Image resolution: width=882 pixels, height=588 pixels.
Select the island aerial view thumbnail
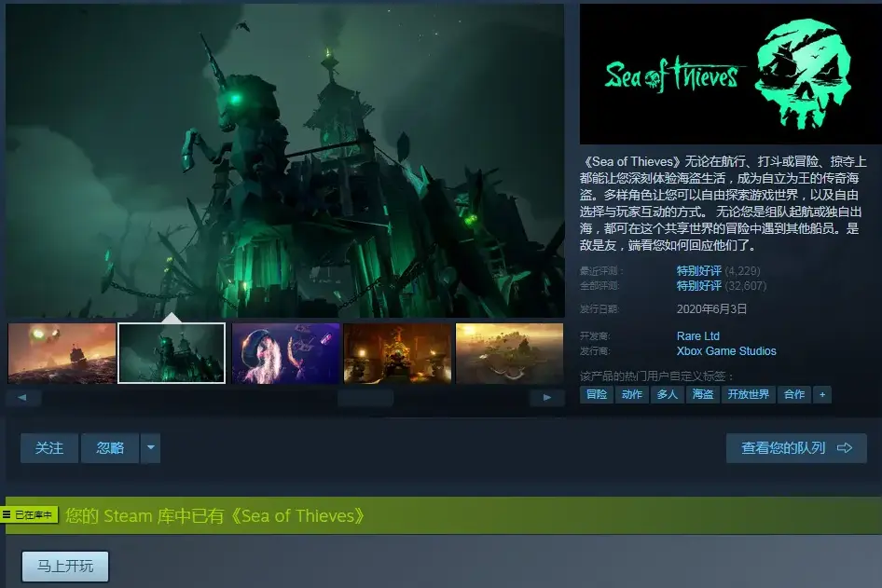509,353
